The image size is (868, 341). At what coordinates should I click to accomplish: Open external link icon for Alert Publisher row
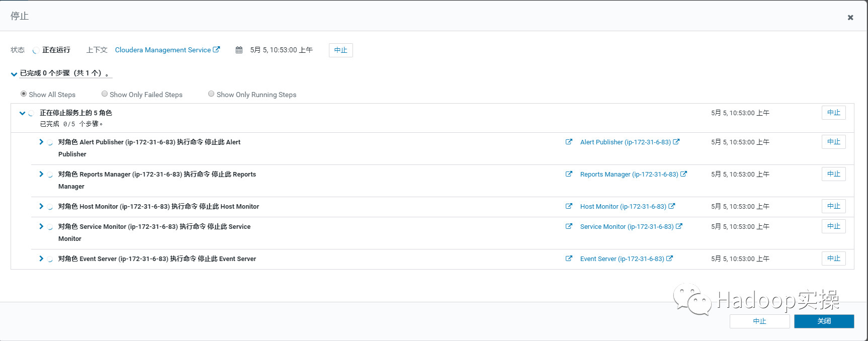(569, 142)
